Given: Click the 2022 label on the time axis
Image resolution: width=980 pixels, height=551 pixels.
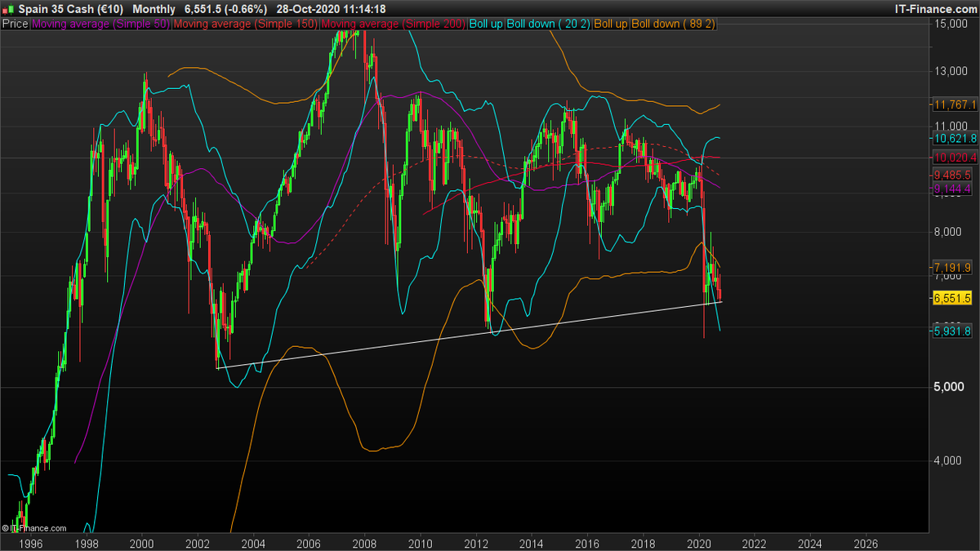Looking at the screenshot, I should tap(755, 543).
